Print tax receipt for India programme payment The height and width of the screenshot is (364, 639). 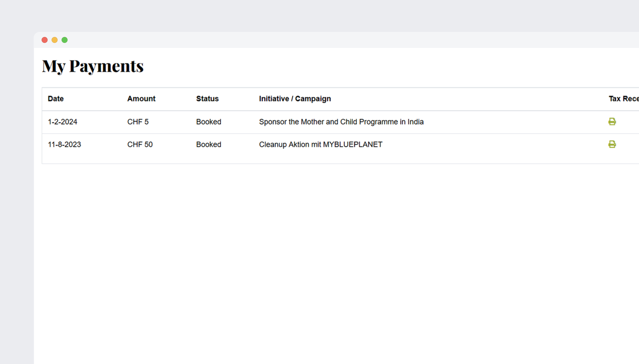point(612,121)
